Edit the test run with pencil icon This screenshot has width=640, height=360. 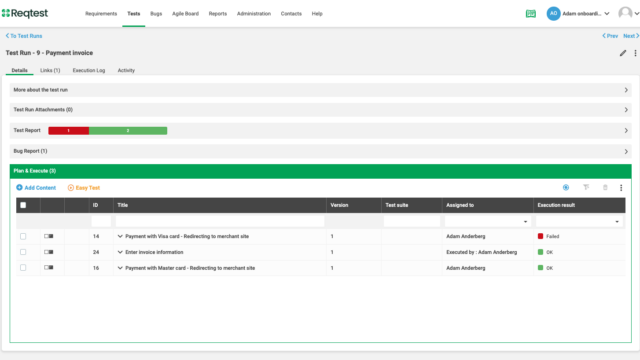[623, 53]
